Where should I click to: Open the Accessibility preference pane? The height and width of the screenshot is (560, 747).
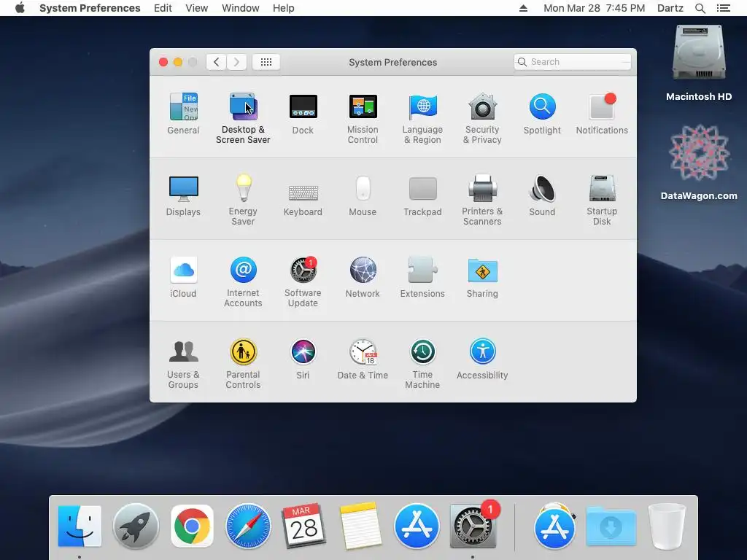pos(482,359)
